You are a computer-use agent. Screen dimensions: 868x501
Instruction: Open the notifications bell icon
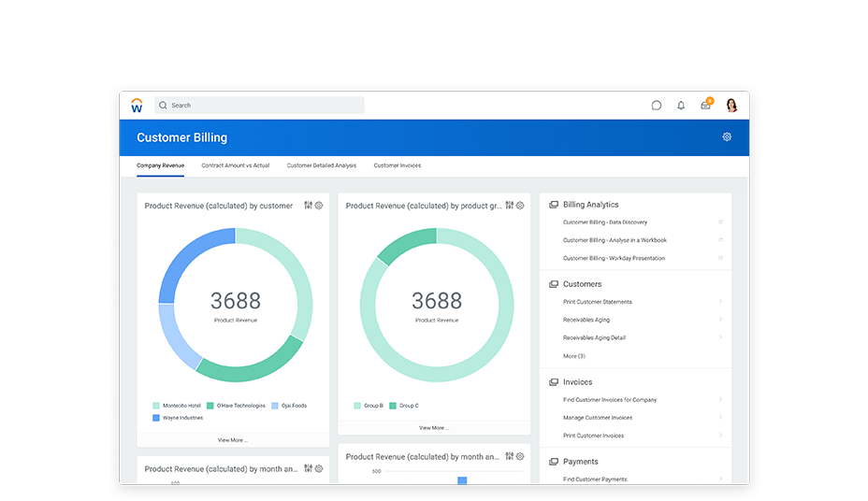tap(681, 105)
